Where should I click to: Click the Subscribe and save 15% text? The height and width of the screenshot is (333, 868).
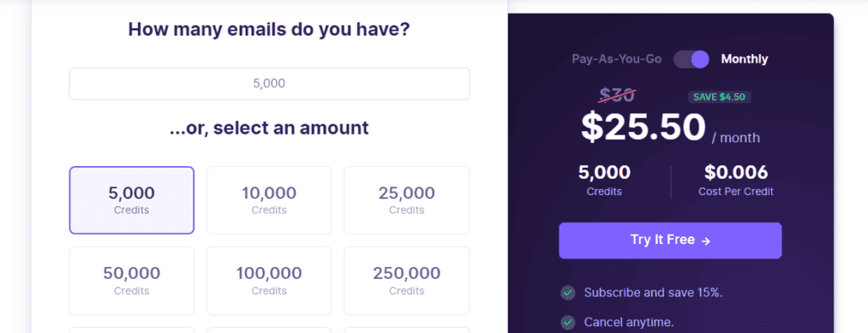pos(654,292)
